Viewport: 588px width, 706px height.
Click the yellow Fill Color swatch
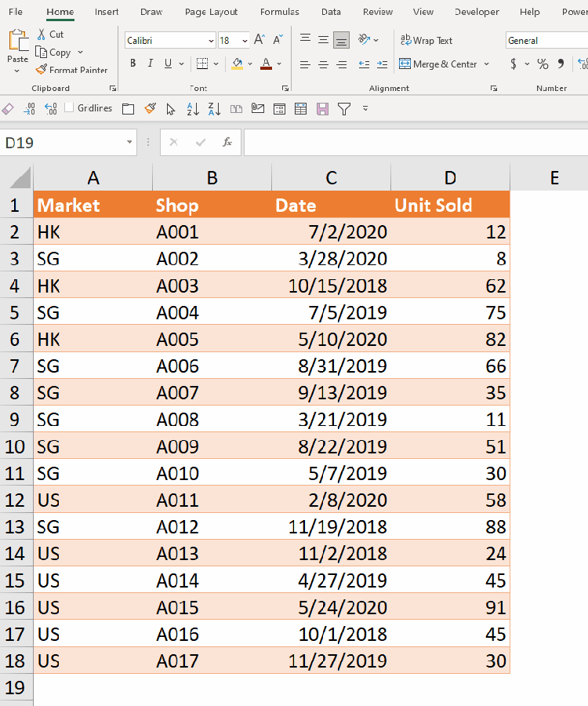(x=237, y=64)
